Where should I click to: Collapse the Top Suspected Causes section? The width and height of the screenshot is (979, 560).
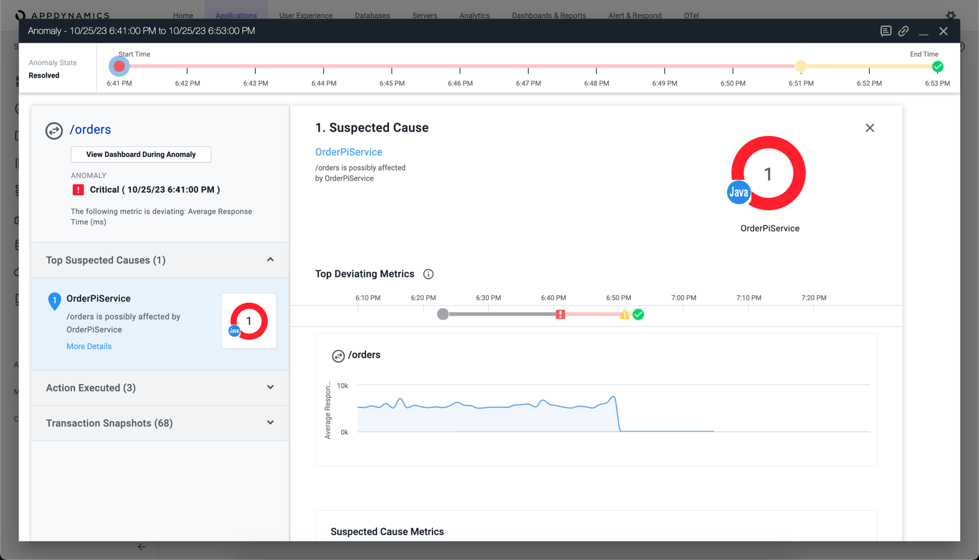270,260
